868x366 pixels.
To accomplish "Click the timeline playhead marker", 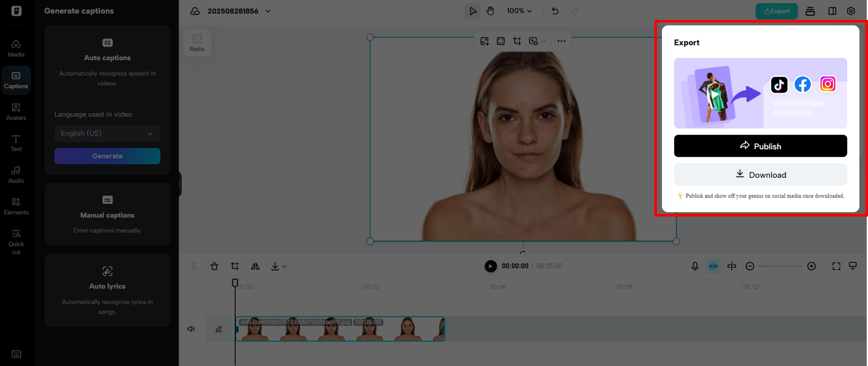I will click(235, 283).
